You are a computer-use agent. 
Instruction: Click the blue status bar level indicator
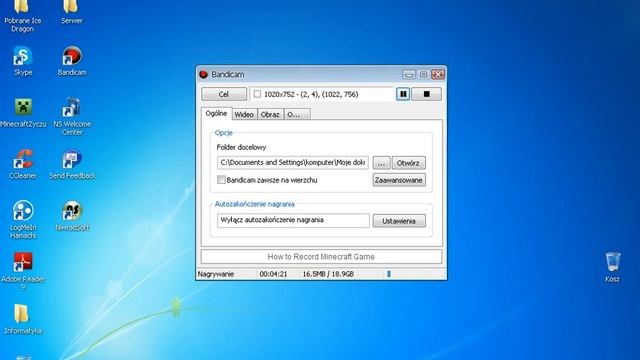tap(389, 274)
